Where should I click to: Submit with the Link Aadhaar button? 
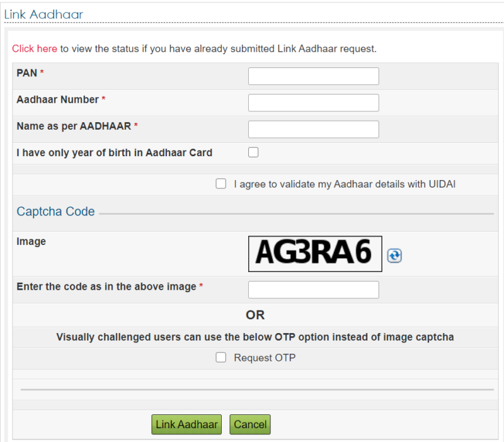coord(186,424)
